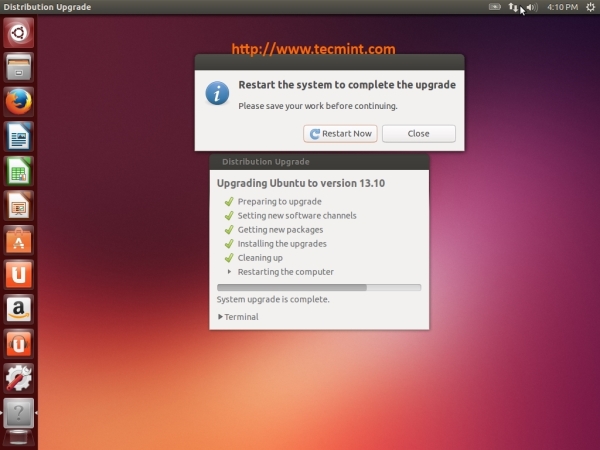Click the 'Installing the upgrades' step text
Image resolution: width=600 pixels, height=450 pixels.
[282, 244]
